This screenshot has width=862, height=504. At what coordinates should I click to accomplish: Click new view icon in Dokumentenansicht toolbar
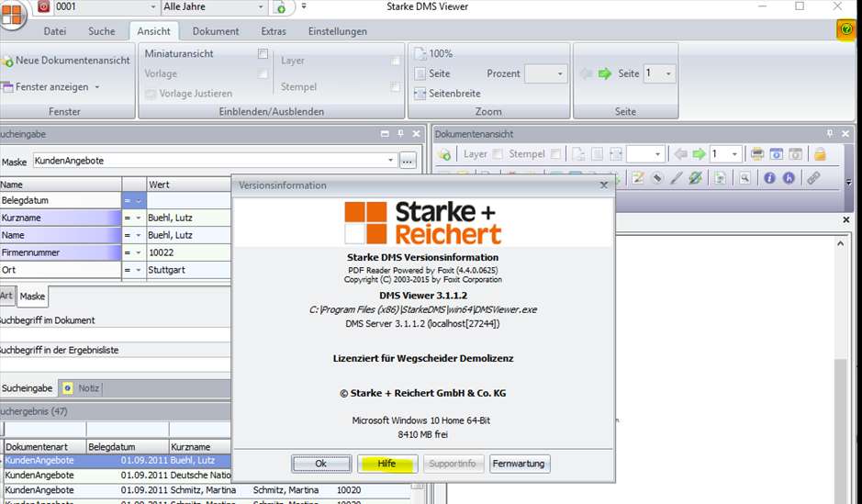pos(444,154)
